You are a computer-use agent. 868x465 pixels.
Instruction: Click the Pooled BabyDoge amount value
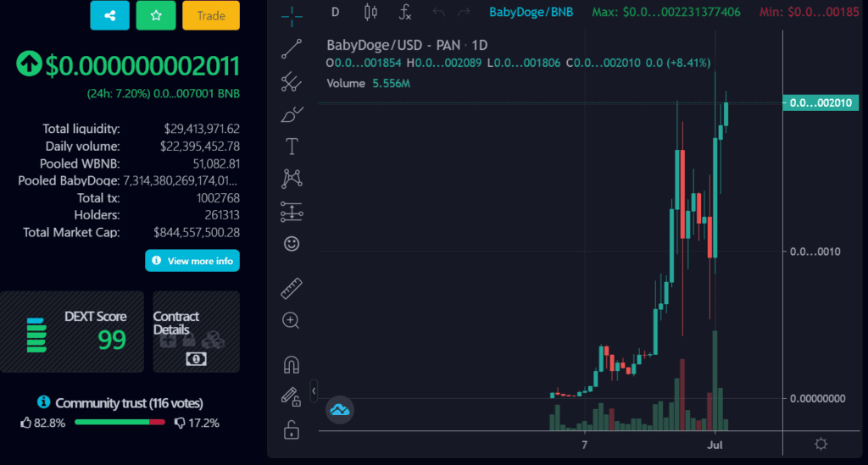(x=180, y=180)
